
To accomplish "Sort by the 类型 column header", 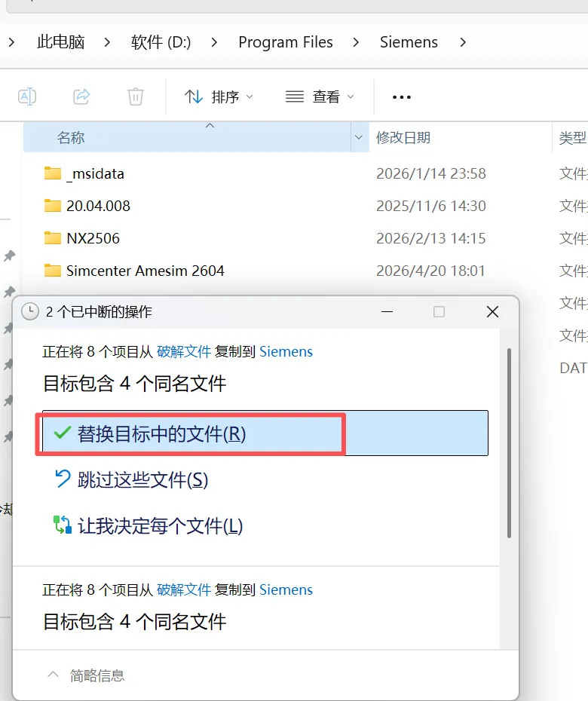I will pyautogui.click(x=572, y=138).
